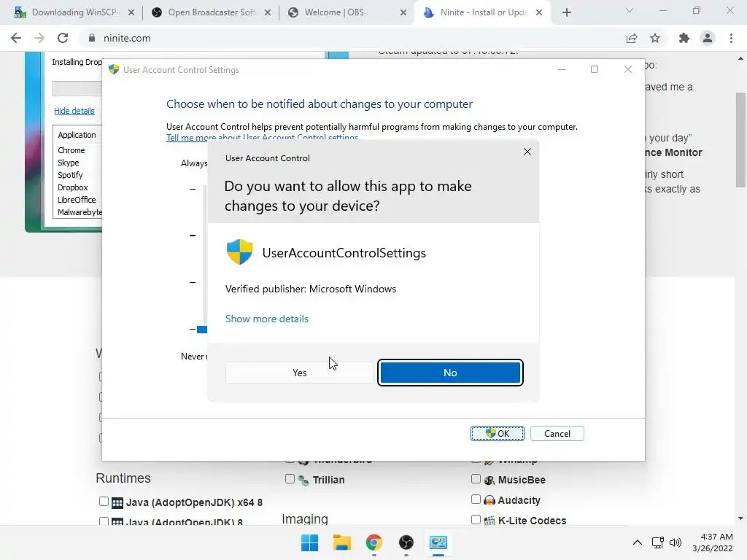The height and width of the screenshot is (560, 747).
Task: Go back in browser history
Action: pos(16,38)
